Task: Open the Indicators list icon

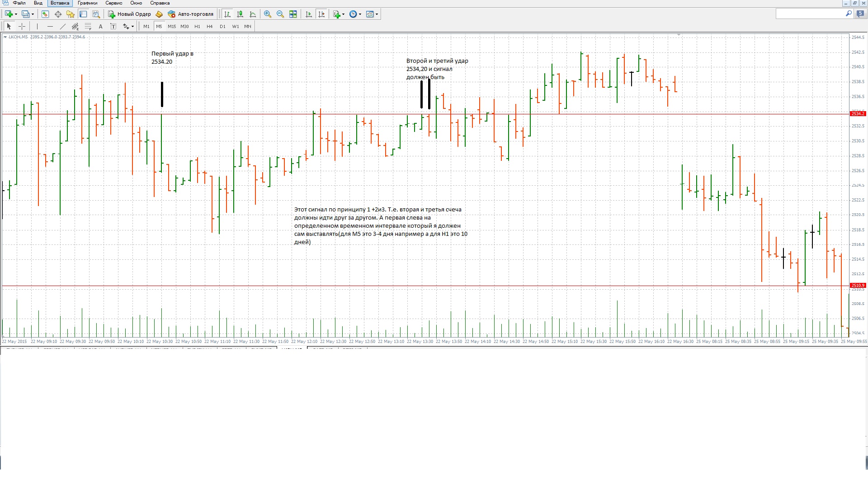Action: coord(337,14)
